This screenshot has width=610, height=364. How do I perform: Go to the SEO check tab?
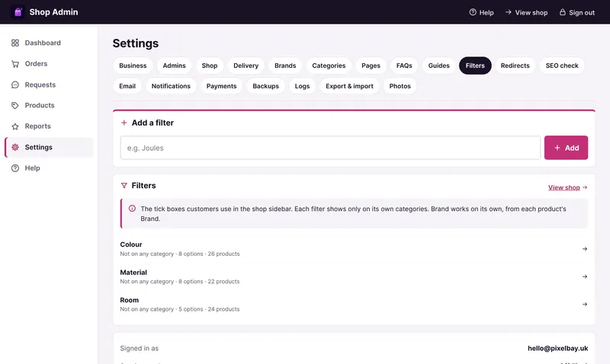point(562,65)
